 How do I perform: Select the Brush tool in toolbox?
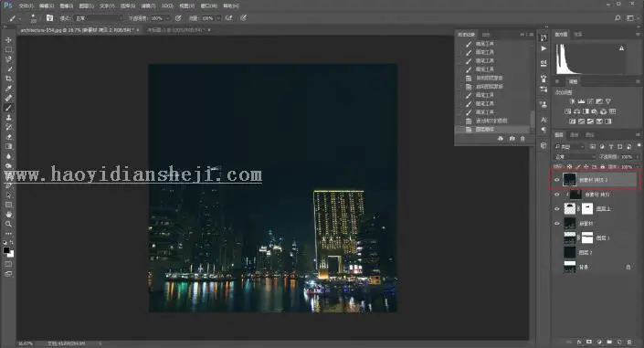pos(8,108)
